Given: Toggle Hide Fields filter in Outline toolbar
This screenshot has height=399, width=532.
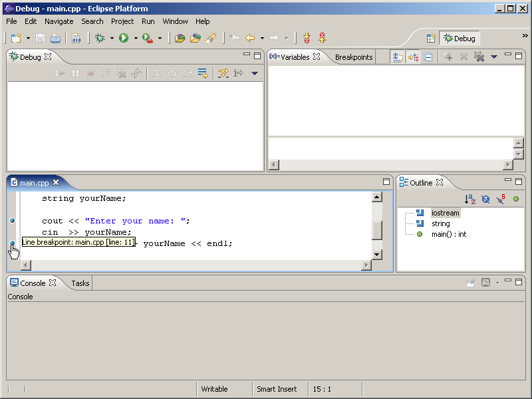Looking at the screenshot, I should point(485,199).
